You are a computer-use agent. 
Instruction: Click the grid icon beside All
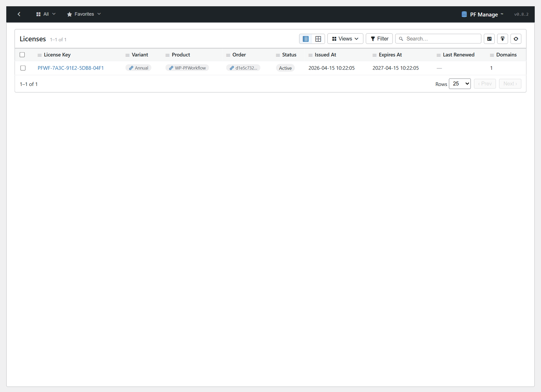(x=38, y=14)
